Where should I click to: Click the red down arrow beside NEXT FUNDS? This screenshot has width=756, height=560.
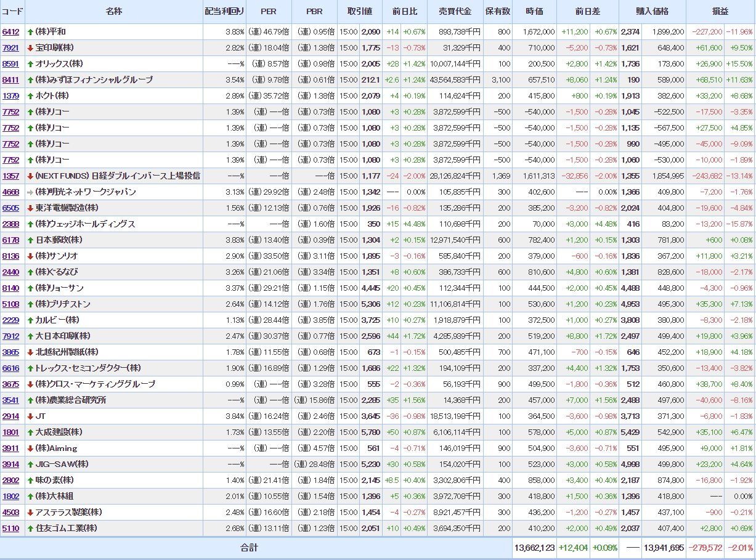pyautogui.click(x=30, y=176)
